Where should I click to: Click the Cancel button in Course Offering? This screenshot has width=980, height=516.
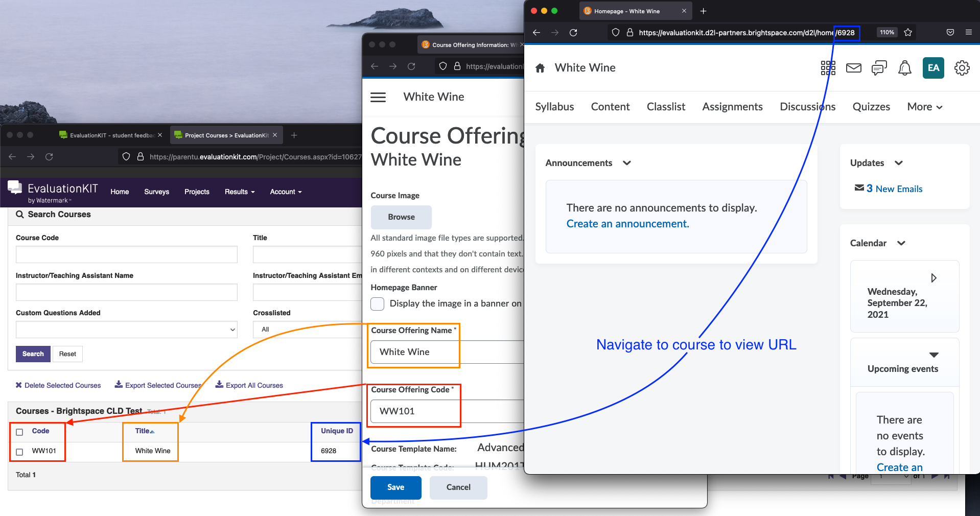pyautogui.click(x=458, y=487)
